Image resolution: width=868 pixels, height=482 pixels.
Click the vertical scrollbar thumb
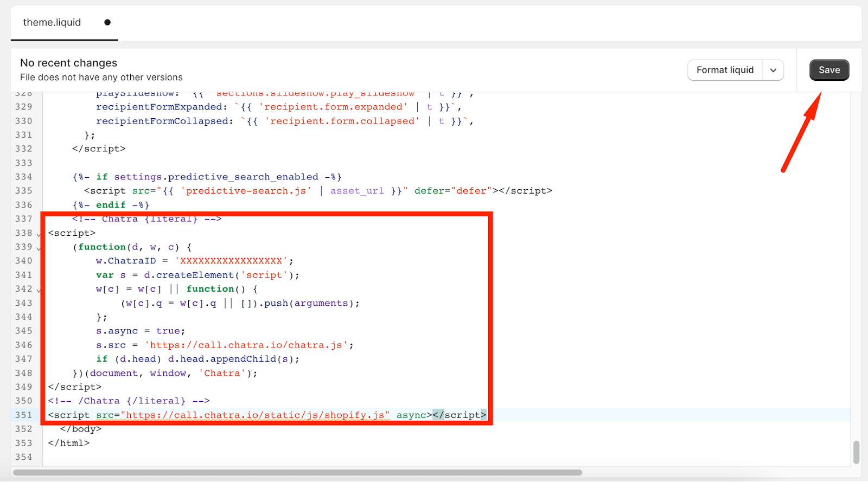pyautogui.click(x=856, y=452)
